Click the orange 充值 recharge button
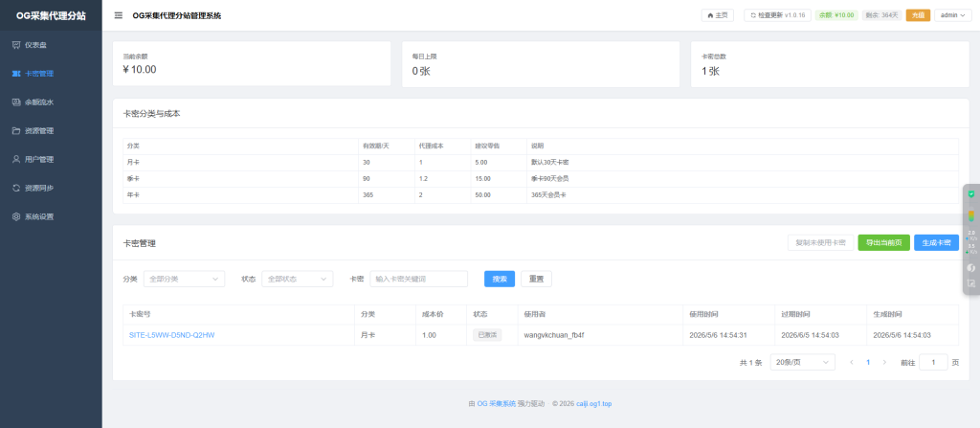Image resolution: width=980 pixels, height=428 pixels. (918, 15)
